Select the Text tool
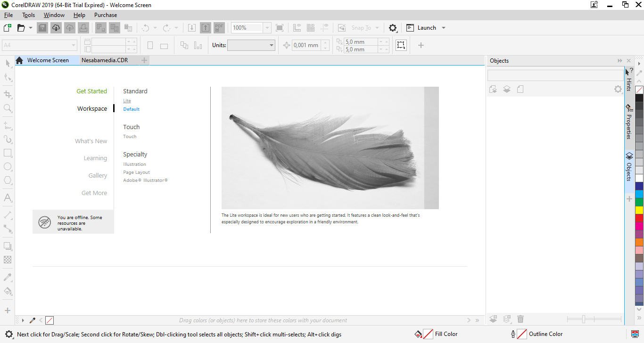This screenshot has width=644, height=343. click(x=8, y=197)
